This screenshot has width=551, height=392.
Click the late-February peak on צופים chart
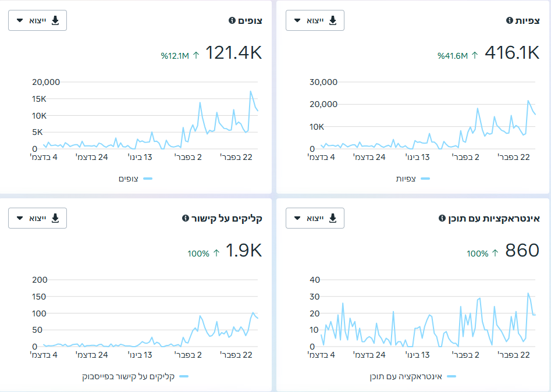251,91
